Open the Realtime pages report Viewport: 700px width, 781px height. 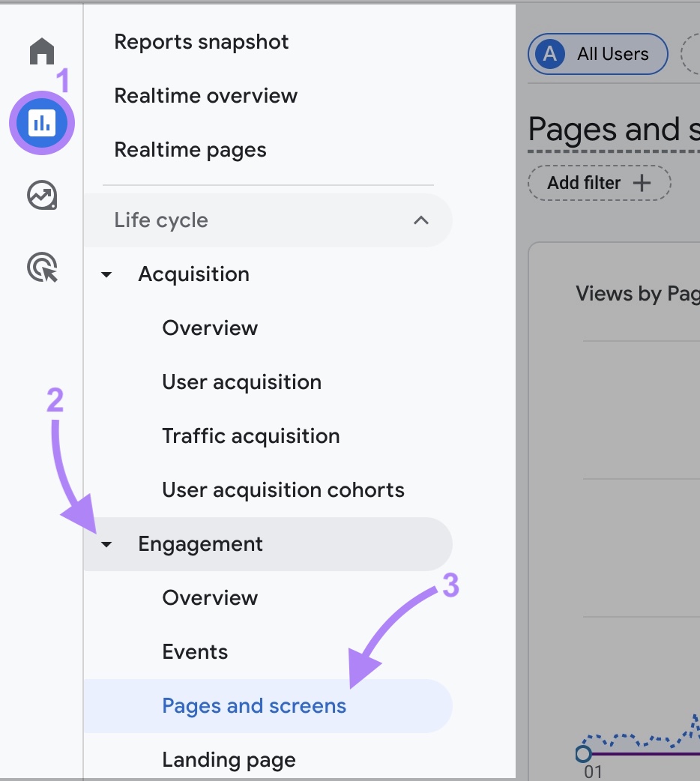[190, 149]
